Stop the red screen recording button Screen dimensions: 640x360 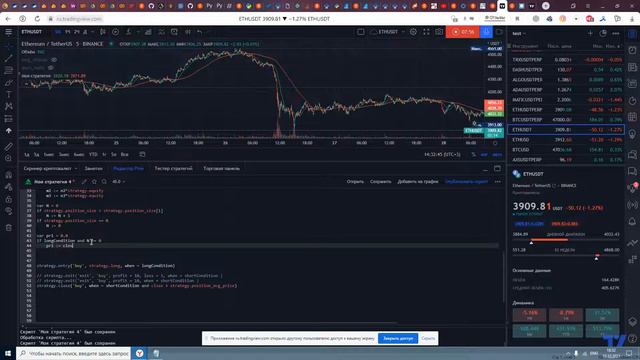point(462,32)
